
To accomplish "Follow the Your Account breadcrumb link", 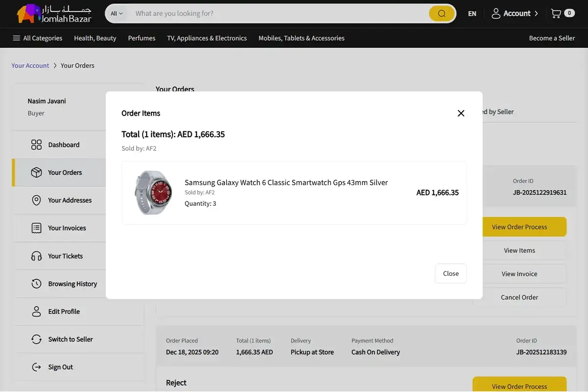I will point(30,66).
